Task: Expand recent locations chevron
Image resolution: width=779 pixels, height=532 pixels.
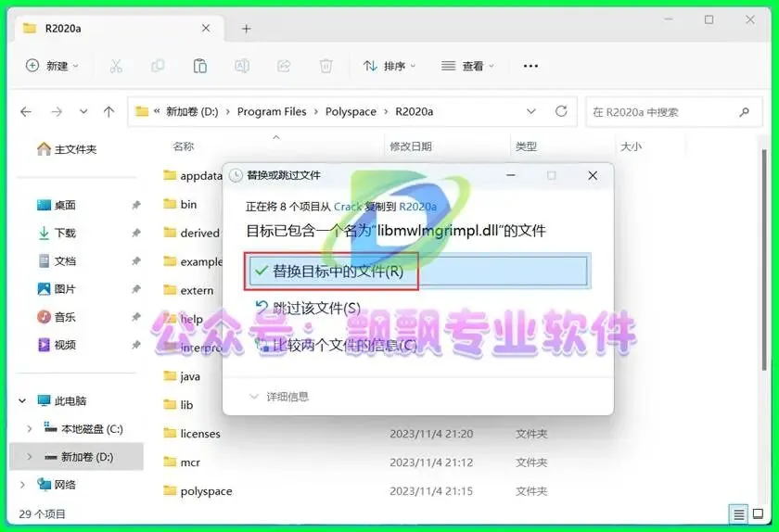Action: click(83, 111)
